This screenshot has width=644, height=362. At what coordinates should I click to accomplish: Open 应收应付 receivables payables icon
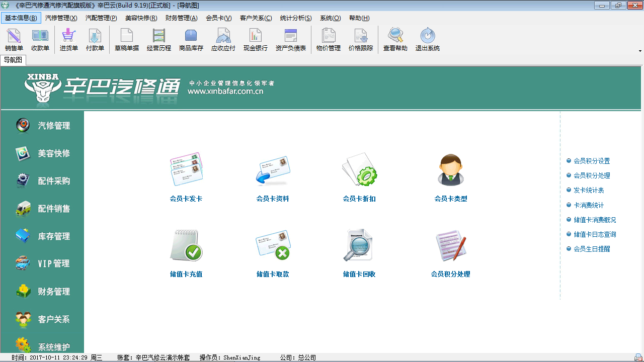point(223,40)
